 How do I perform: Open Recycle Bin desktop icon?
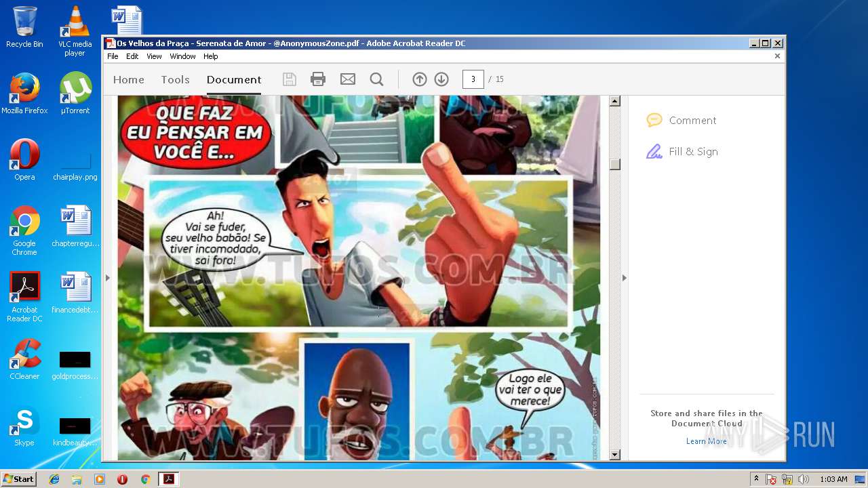(x=24, y=27)
